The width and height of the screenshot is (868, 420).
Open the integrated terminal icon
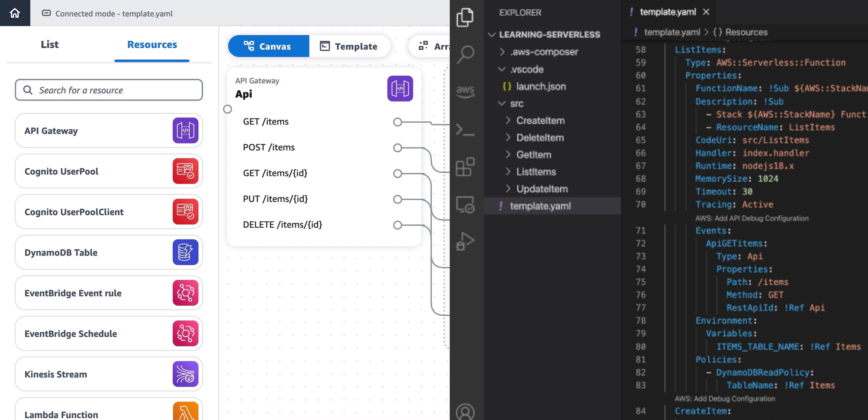point(465,128)
